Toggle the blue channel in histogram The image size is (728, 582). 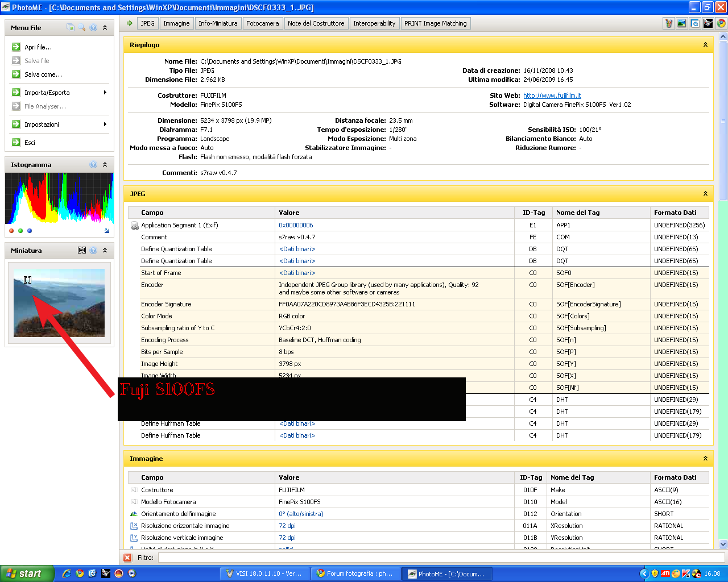pyautogui.click(x=30, y=231)
